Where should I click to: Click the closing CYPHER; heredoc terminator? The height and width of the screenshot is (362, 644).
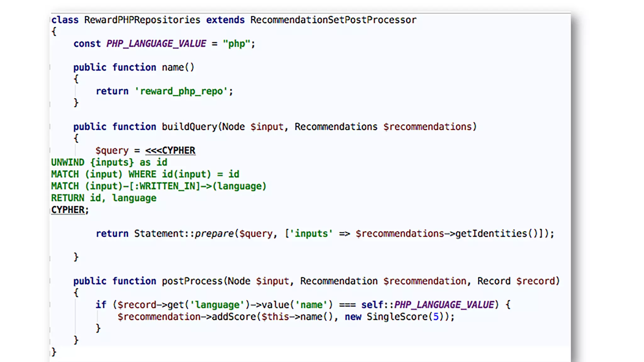(69, 210)
